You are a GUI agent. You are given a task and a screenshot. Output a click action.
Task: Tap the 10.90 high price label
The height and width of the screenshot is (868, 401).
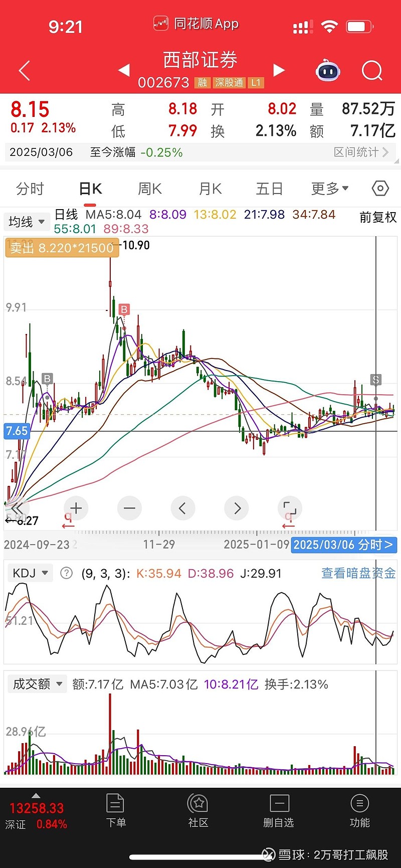tap(136, 245)
